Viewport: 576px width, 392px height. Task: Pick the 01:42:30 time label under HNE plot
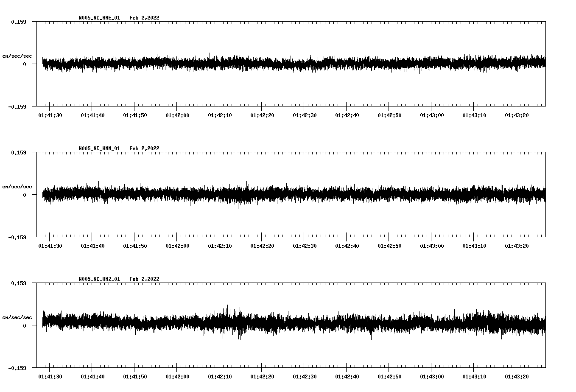(x=305, y=115)
